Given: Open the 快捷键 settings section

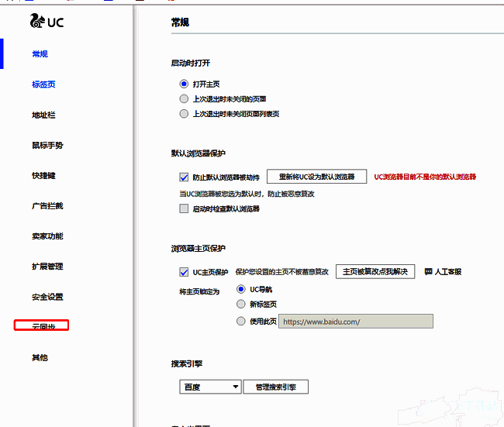Looking at the screenshot, I should 43,175.
